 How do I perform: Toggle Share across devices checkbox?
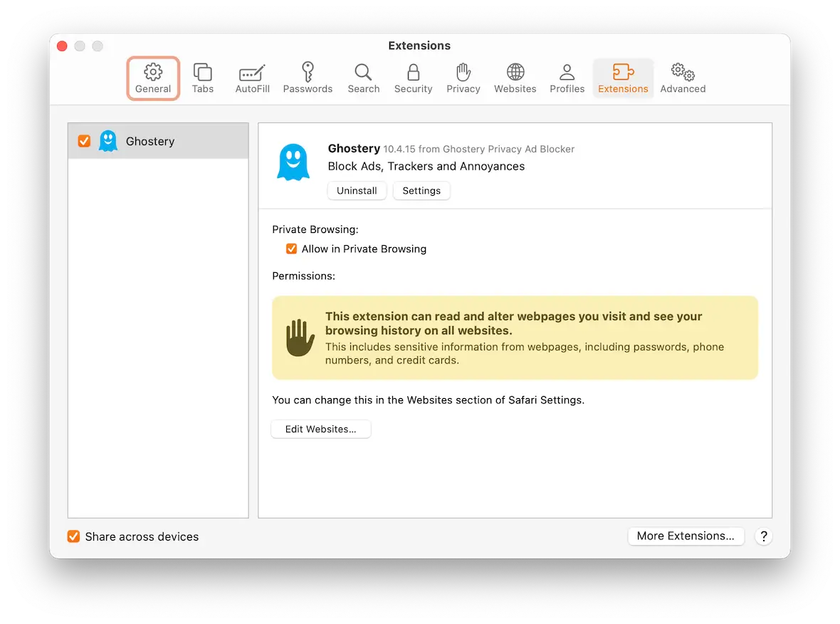coord(73,536)
